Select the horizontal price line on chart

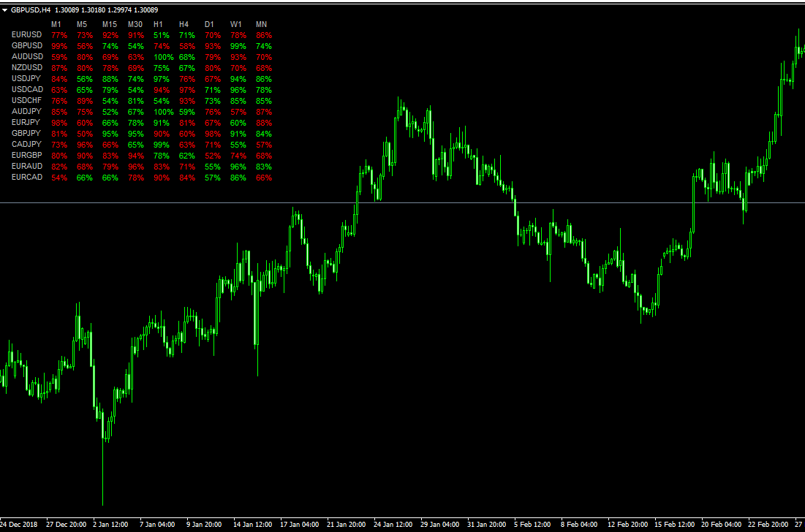[x=439, y=202]
